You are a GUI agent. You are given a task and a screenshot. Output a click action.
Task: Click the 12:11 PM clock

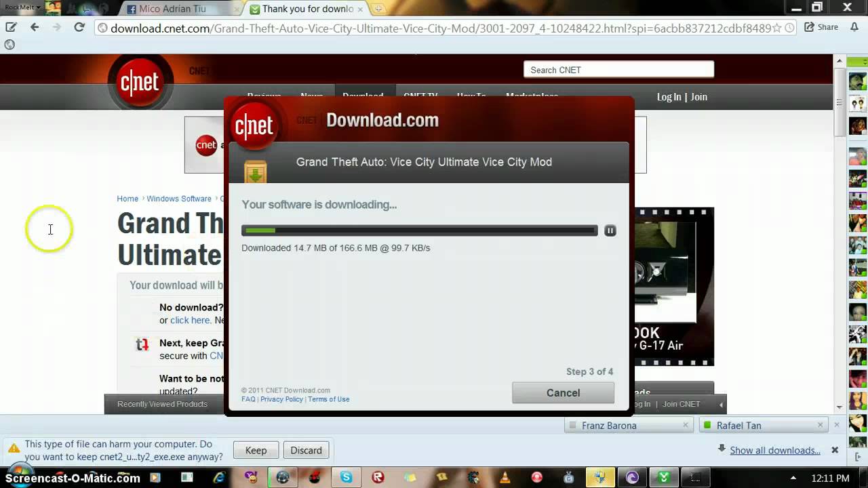[x=830, y=479]
